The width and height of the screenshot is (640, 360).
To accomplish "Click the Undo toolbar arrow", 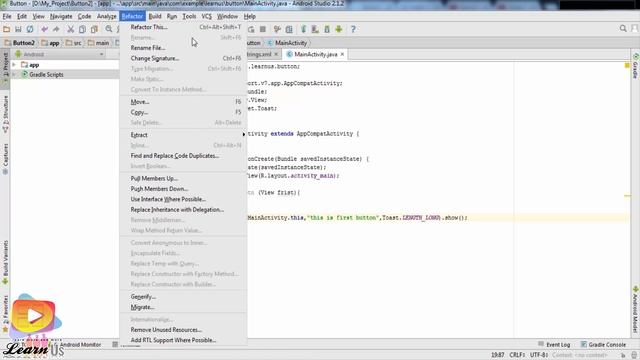I will pos(44,29).
